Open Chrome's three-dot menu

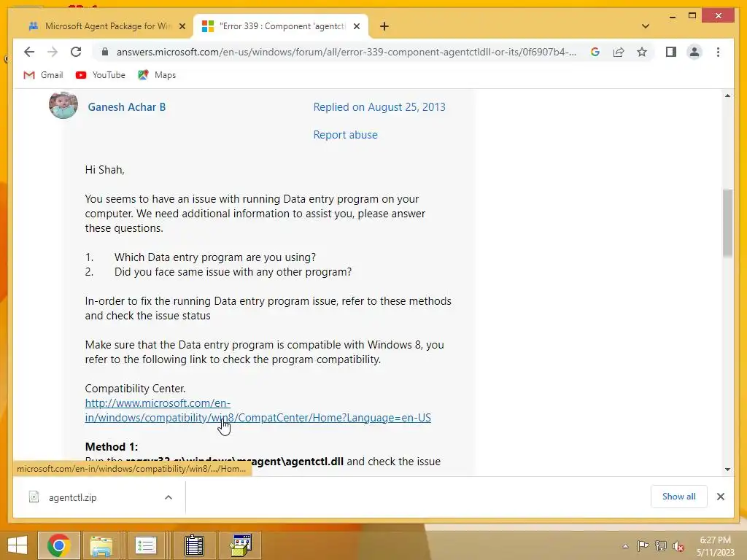point(718,52)
